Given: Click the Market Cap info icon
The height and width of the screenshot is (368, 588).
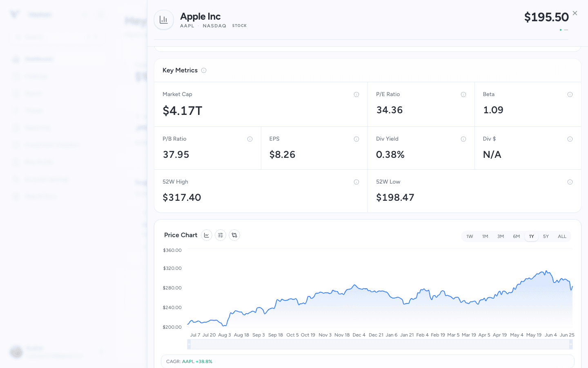Looking at the screenshot, I should tap(356, 94).
